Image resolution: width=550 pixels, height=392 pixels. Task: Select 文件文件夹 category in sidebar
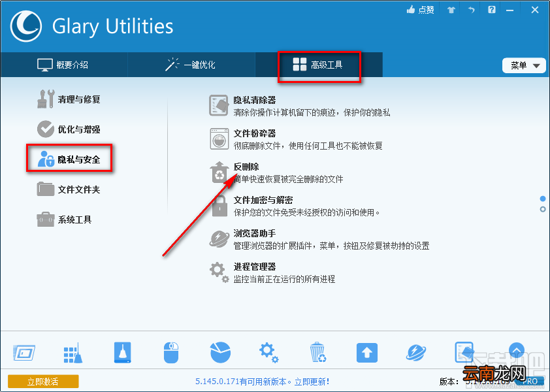69,189
